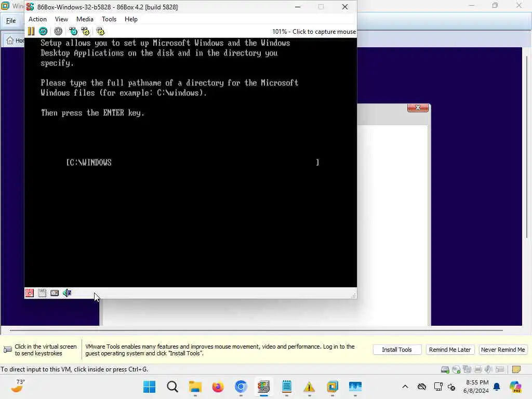532x399 pixels.
Task: Click VMware printer device status icon
Action: pyautogui.click(x=478, y=369)
